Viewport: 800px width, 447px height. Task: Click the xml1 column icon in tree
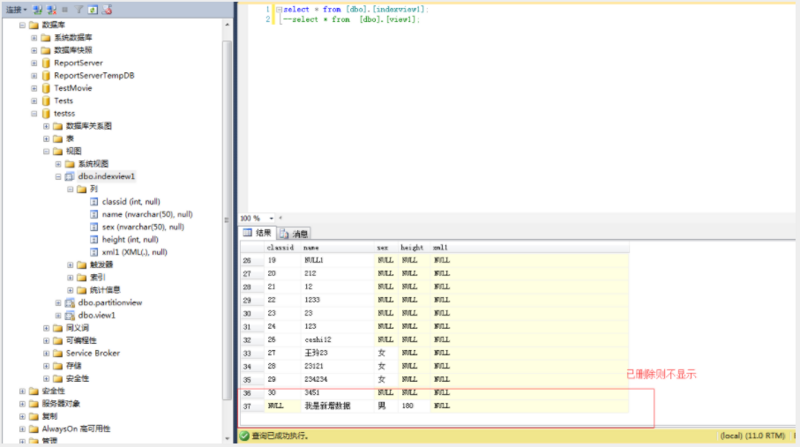point(94,252)
